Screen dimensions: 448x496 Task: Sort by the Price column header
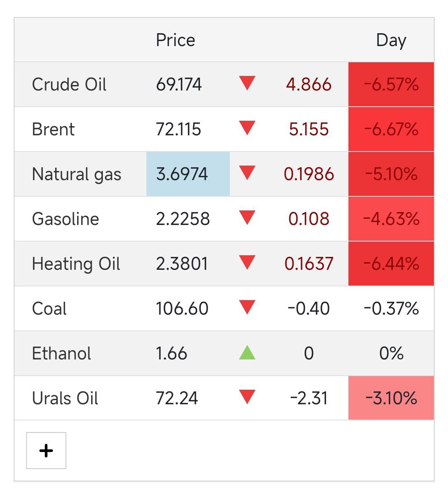pos(175,40)
